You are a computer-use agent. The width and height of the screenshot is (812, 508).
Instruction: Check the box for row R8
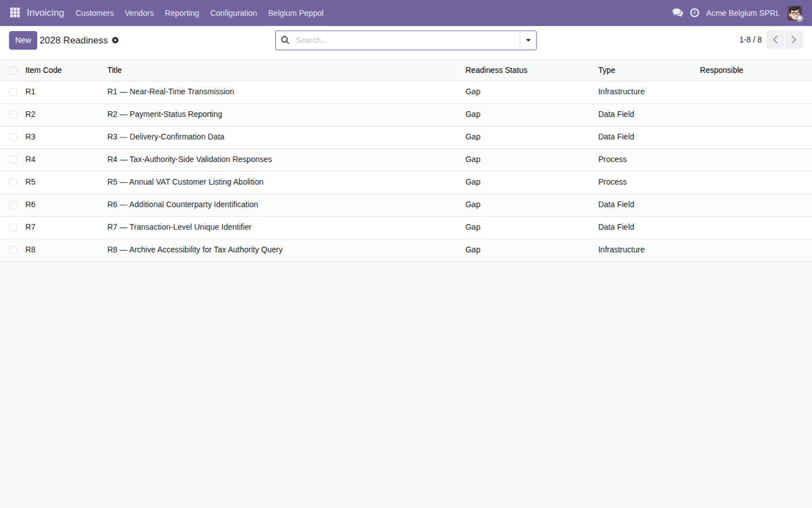[x=13, y=250]
